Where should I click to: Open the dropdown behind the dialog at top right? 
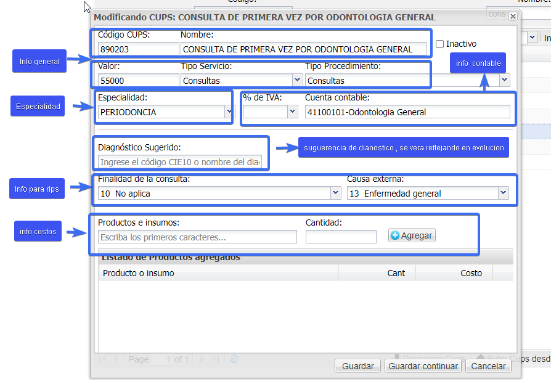532,37
